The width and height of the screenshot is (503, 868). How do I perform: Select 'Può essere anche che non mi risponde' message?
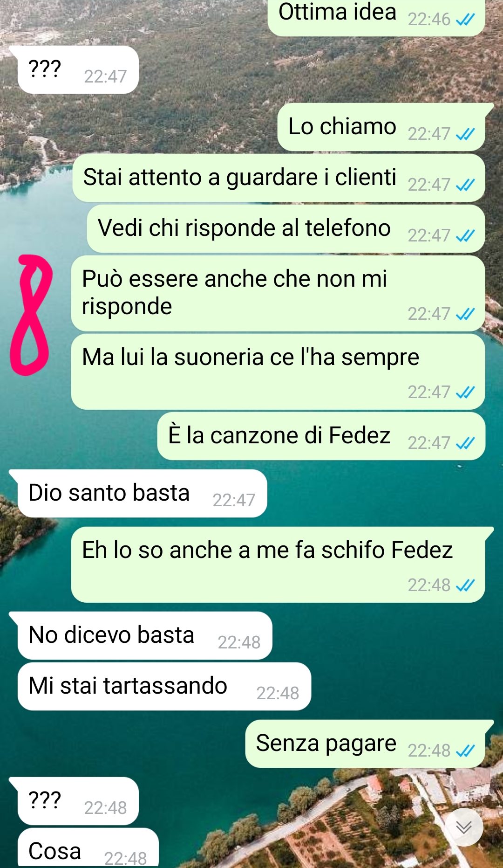[x=278, y=294]
